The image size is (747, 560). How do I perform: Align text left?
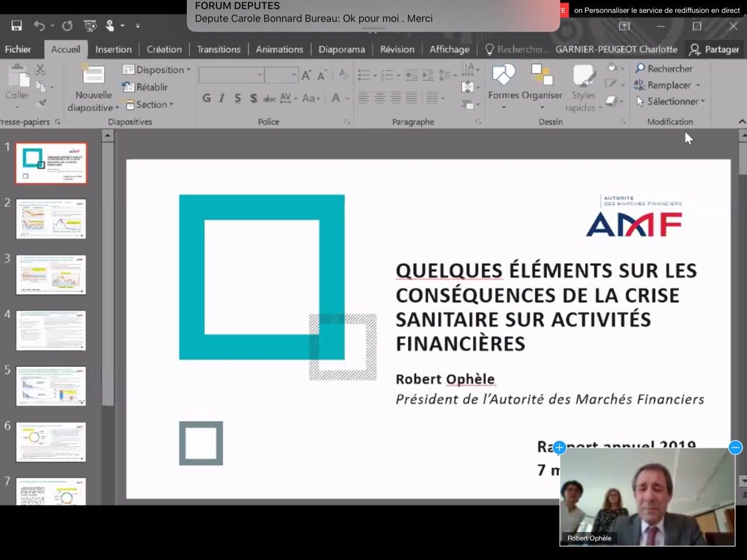pos(364,98)
